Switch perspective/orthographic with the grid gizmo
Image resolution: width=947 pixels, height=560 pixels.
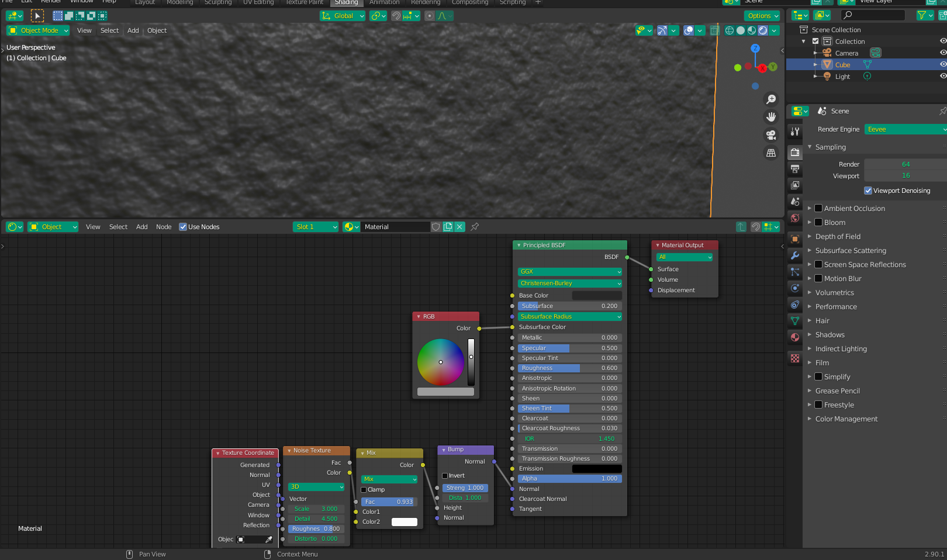771,153
